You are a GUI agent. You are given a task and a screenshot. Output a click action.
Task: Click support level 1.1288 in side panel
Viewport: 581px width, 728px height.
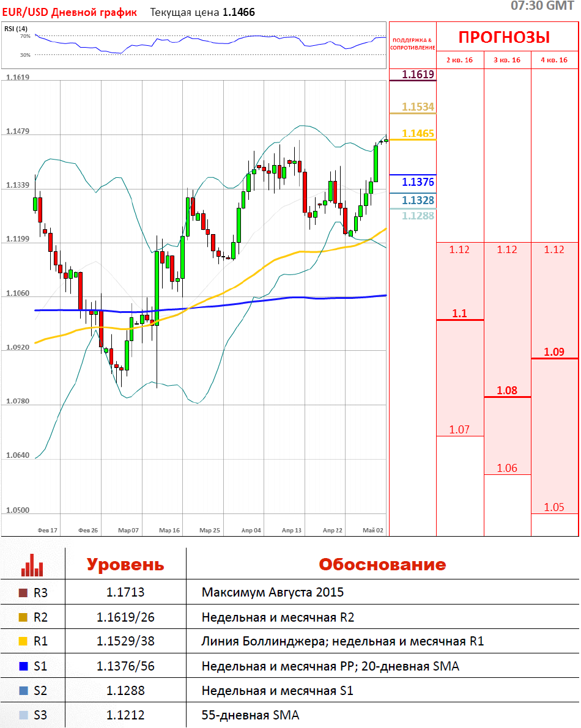click(418, 216)
